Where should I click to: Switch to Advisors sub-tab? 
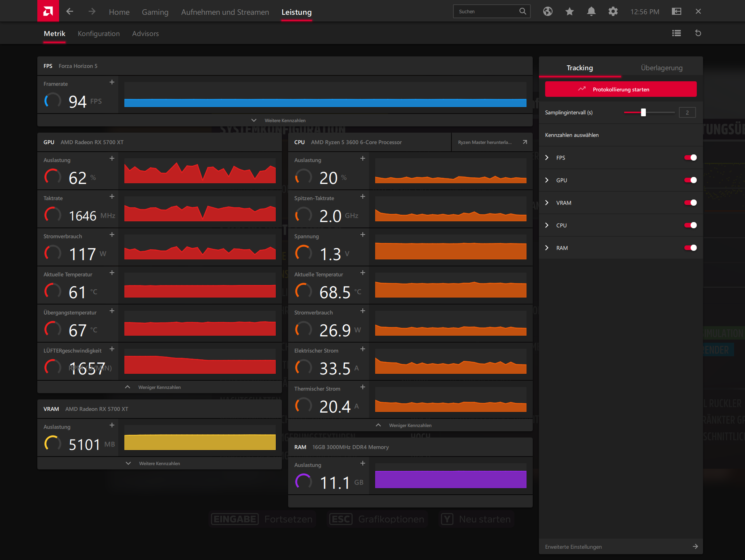(145, 33)
